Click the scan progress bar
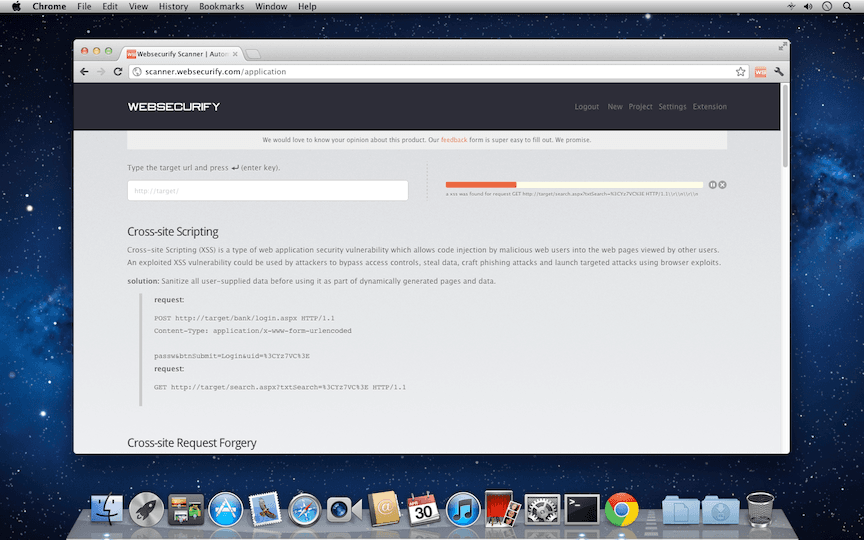864x540 pixels. [x=574, y=185]
